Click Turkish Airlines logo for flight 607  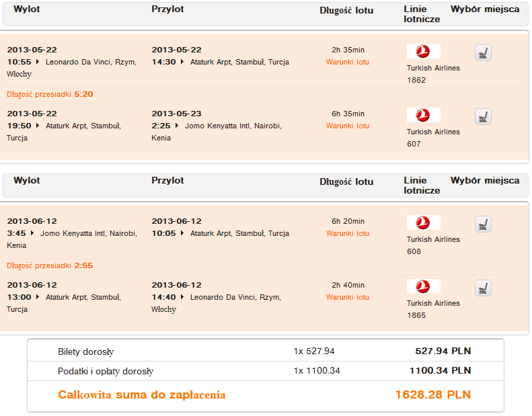pyautogui.click(x=423, y=116)
